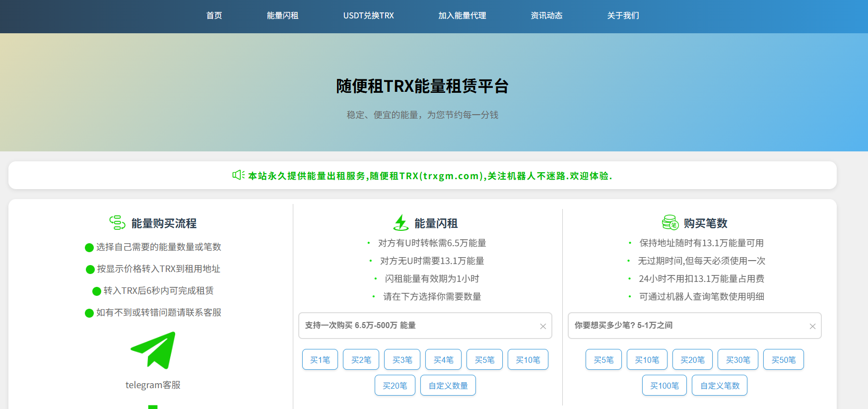Viewport: 868px width, 409px height.
Task: Click text 请在下方选择你需要数量
Action: click(x=432, y=296)
